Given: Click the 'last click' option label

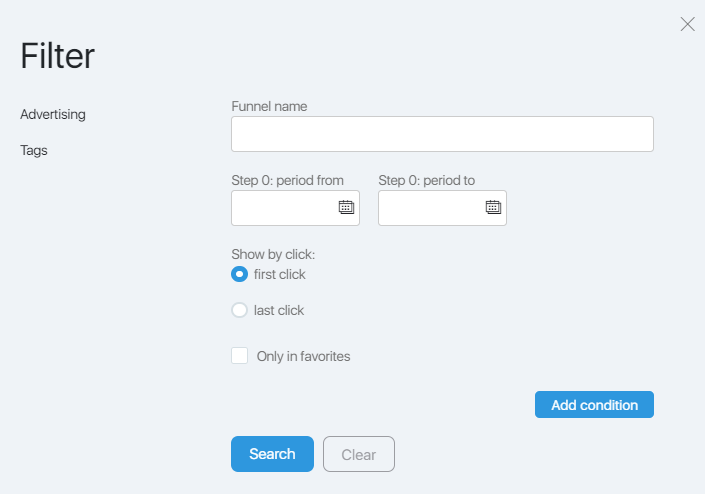Looking at the screenshot, I should coord(279,310).
